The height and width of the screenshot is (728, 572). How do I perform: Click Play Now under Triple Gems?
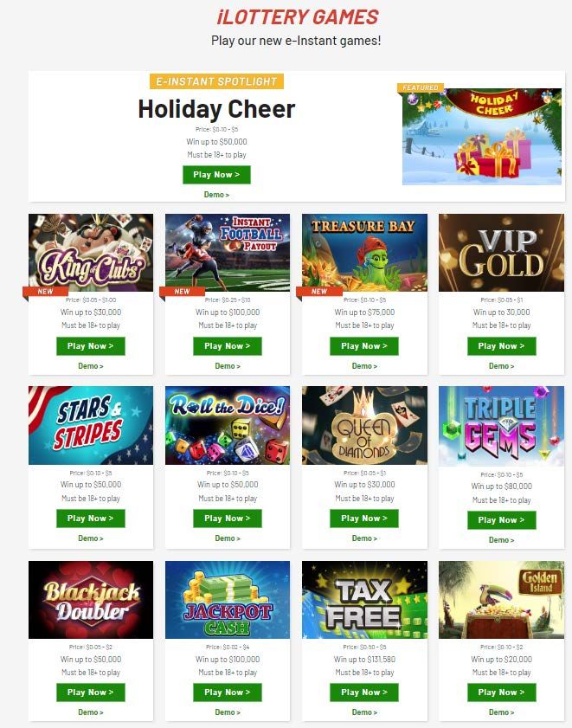501,520
